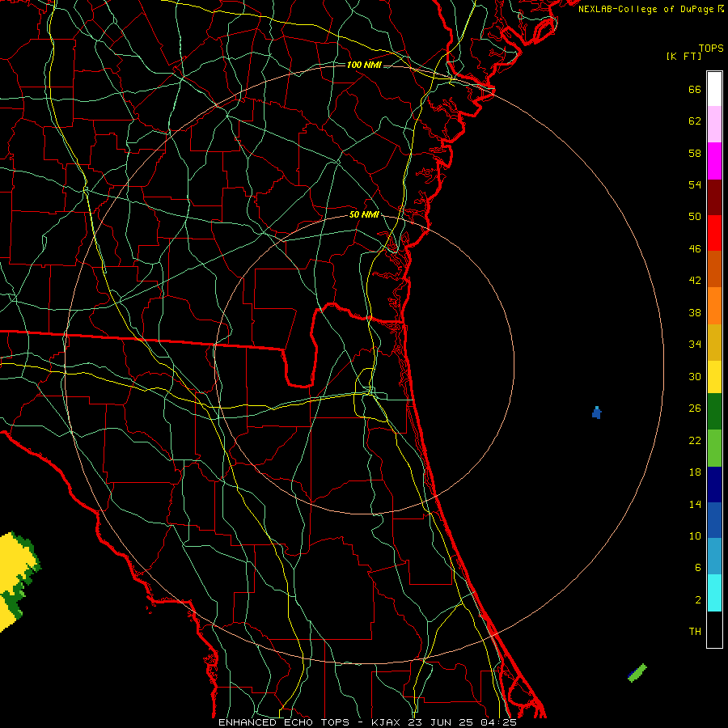Click the "6" legend value label
This screenshot has width=728, height=728.
click(x=698, y=568)
